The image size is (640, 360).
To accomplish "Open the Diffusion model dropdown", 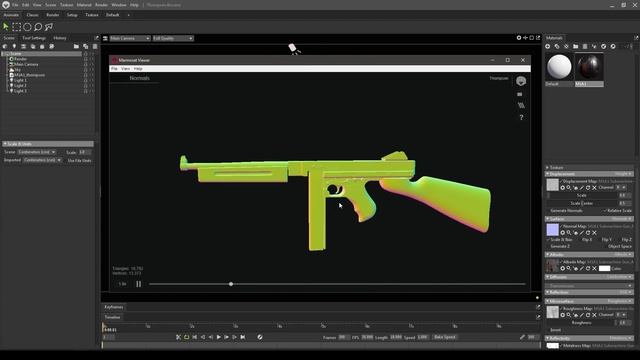I will pos(619,277).
